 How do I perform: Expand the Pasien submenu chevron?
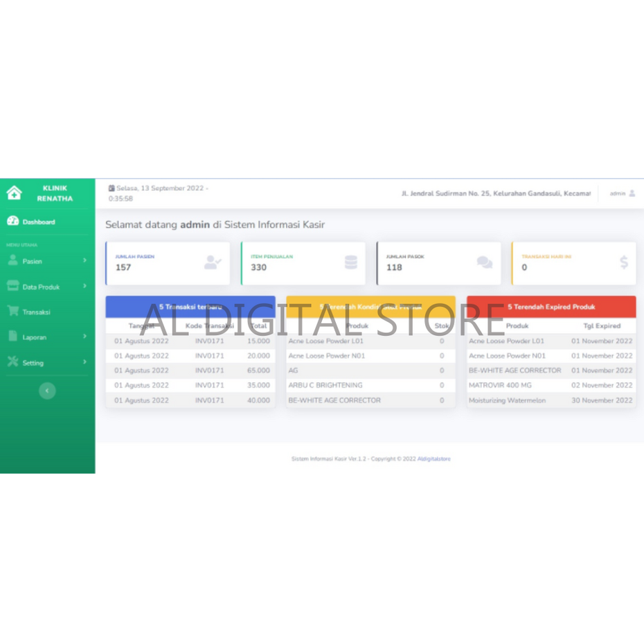84,260
